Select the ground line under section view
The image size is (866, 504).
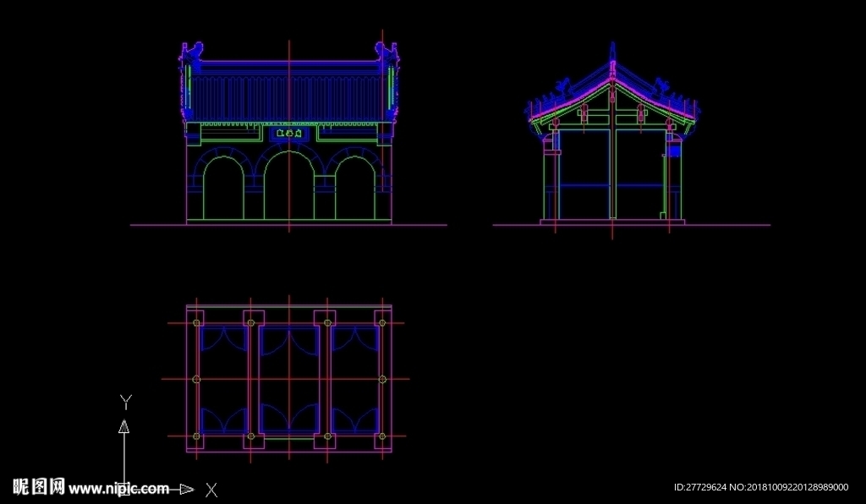631,225
